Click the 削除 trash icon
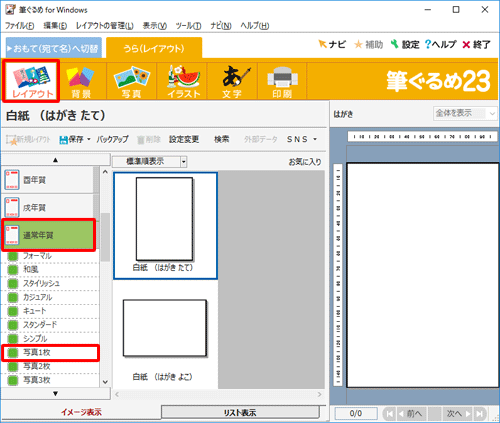500x423 pixels. [141, 140]
